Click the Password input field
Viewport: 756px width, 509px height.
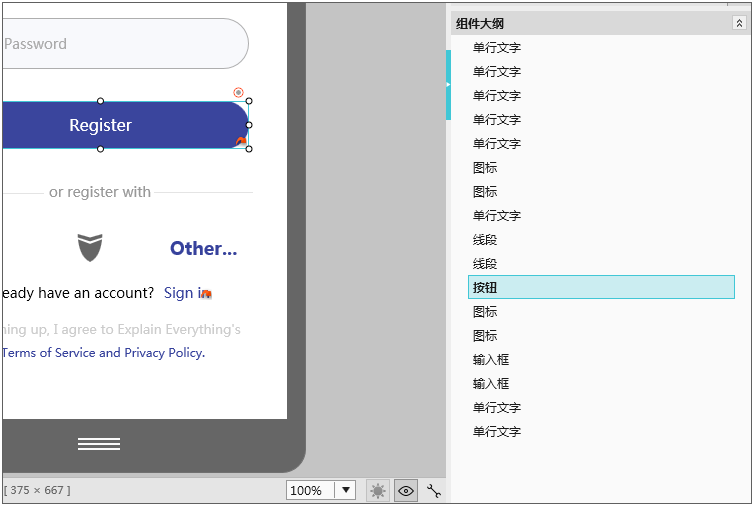coord(120,44)
